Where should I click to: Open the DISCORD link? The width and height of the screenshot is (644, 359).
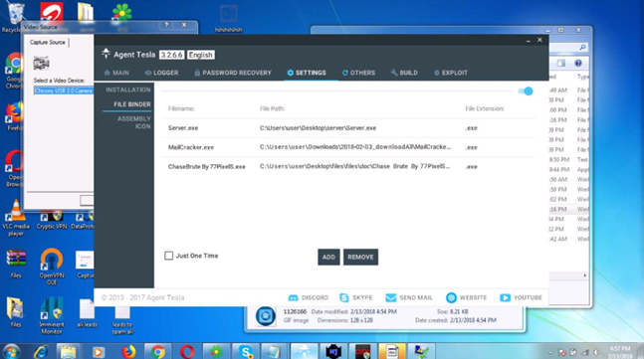click(309, 297)
